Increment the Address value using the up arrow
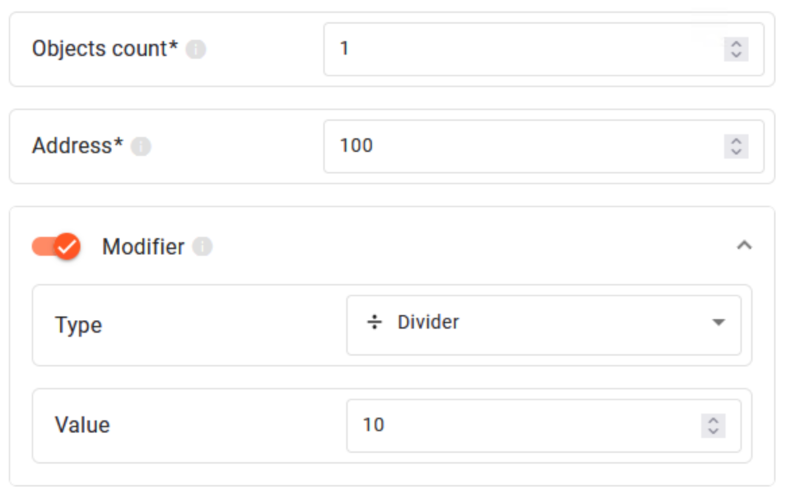Viewport: 789px width, 491px height. pyautogui.click(x=736, y=140)
